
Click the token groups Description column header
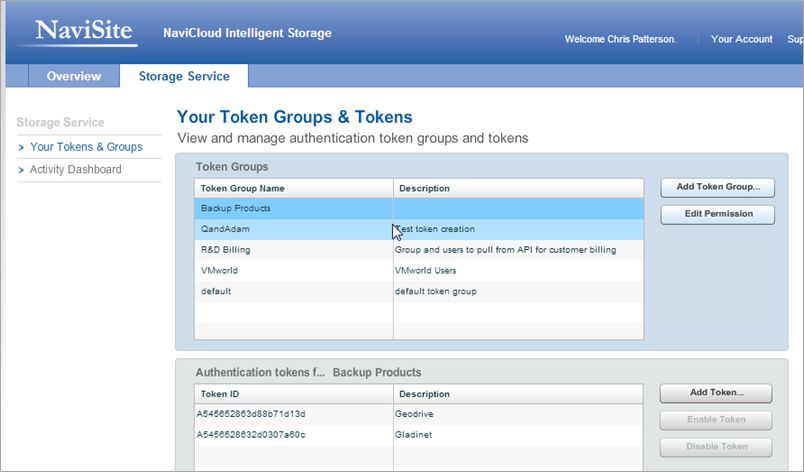click(424, 188)
